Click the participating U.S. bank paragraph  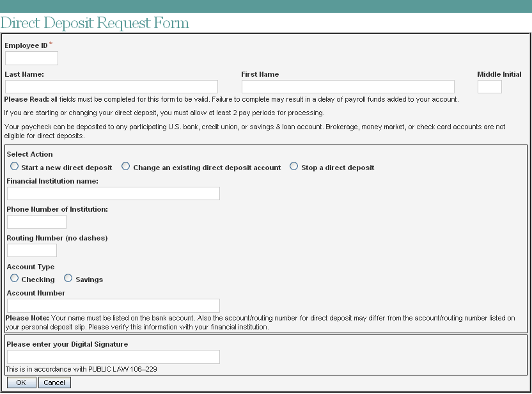click(x=254, y=131)
